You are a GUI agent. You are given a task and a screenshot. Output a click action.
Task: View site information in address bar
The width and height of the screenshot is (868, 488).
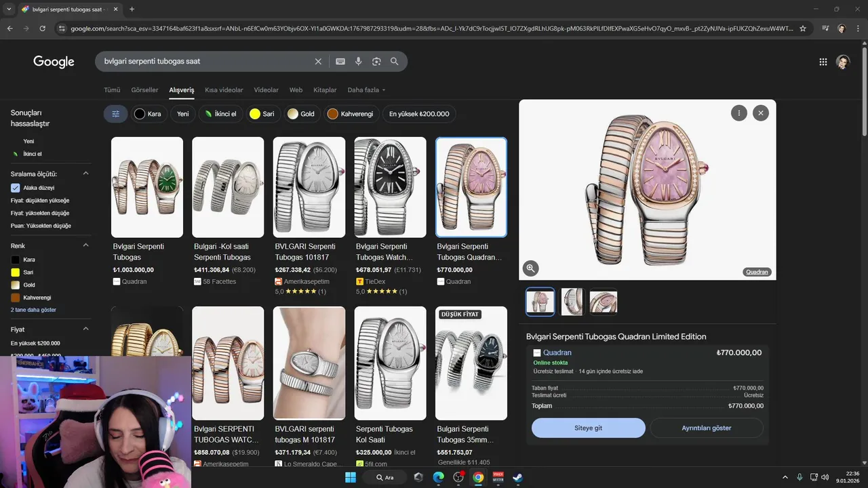point(62,28)
